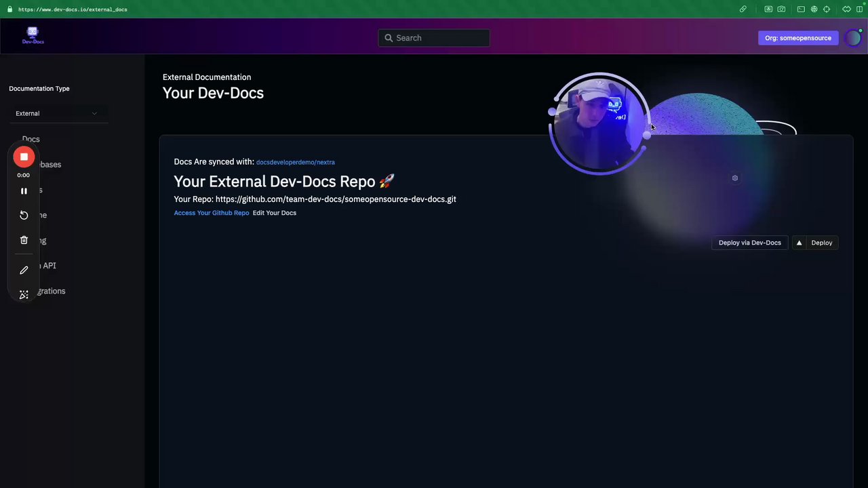This screenshot has height=488, width=868.
Task: Click Edit Your Docs
Action: (275, 213)
